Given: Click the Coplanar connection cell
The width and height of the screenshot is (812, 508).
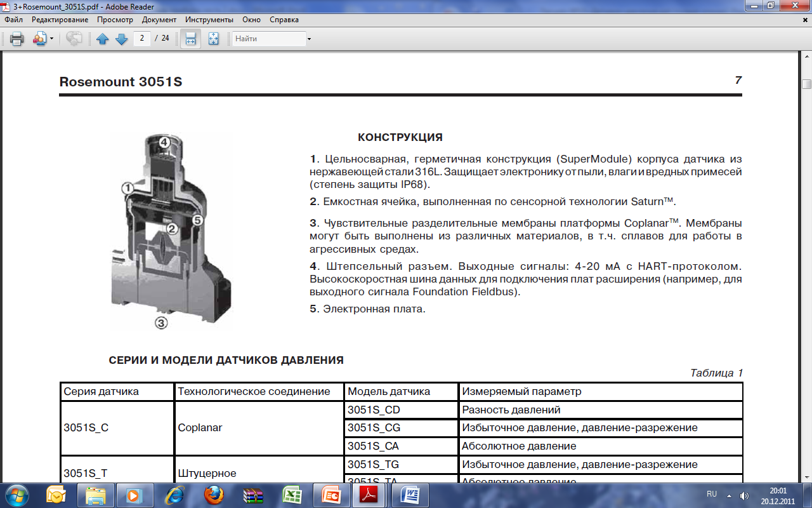Looking at the screenshot, I should tap(259, 428).
